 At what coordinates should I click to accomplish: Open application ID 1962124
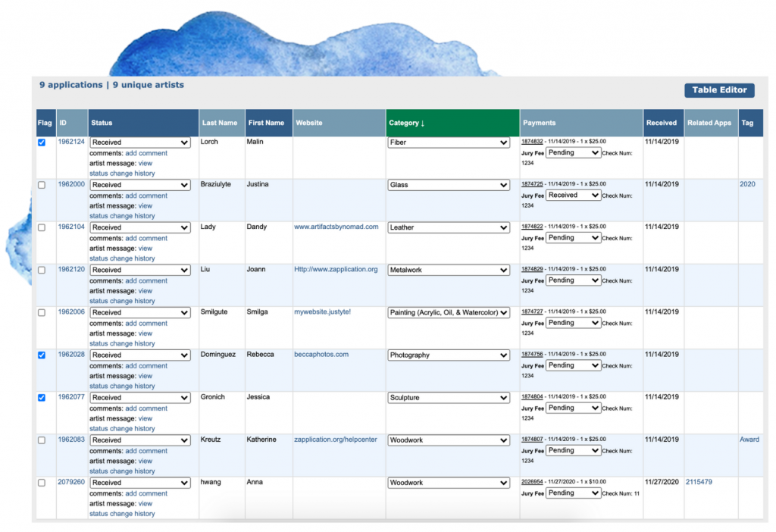click(x=70, y=142)
